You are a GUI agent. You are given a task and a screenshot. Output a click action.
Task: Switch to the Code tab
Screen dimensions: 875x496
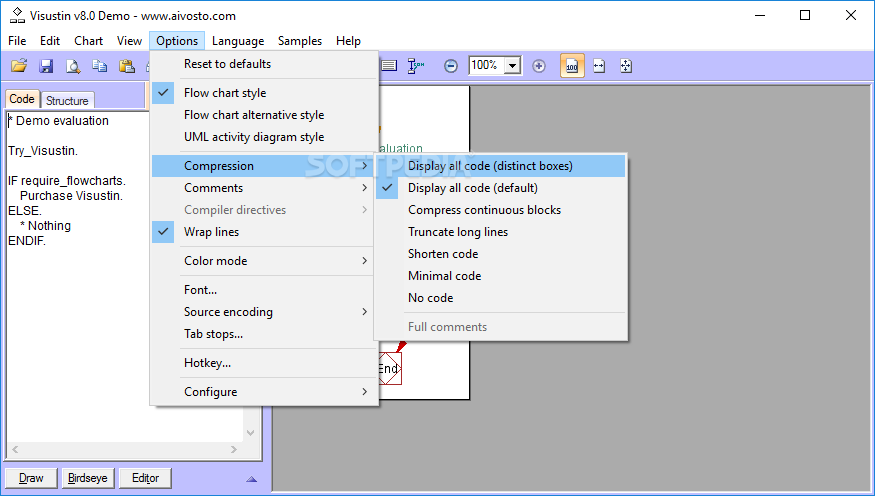[22, 99]
